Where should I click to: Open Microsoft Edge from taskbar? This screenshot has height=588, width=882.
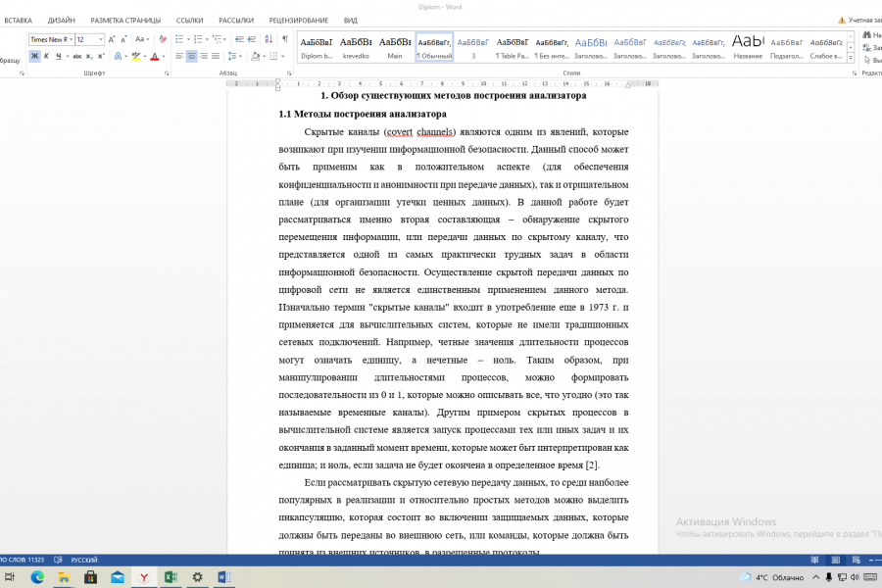(x=37, y=577)
